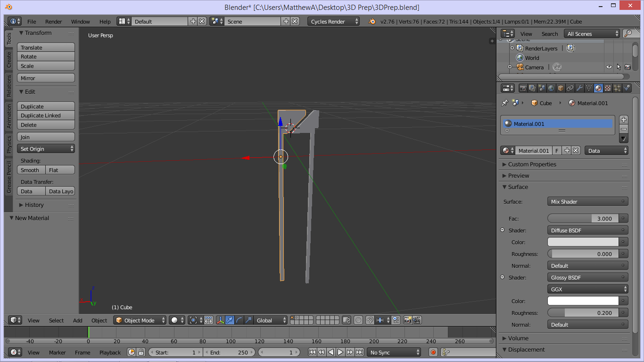Open the Physics properties tab
The height and width of the screenshot is (362, 644).
(627, 88)
